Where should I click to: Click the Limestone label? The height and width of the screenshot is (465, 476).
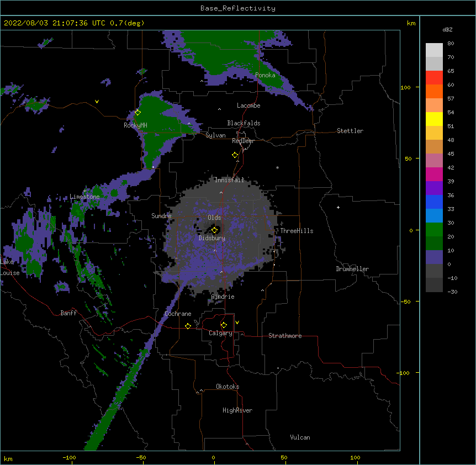click(x=84, y=197)
